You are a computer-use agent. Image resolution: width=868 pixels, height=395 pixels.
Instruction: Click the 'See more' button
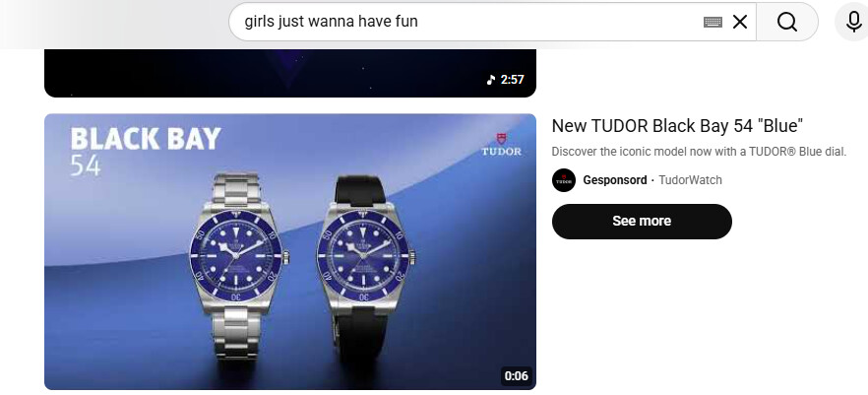pyautogui.click(x=642, y=221)
